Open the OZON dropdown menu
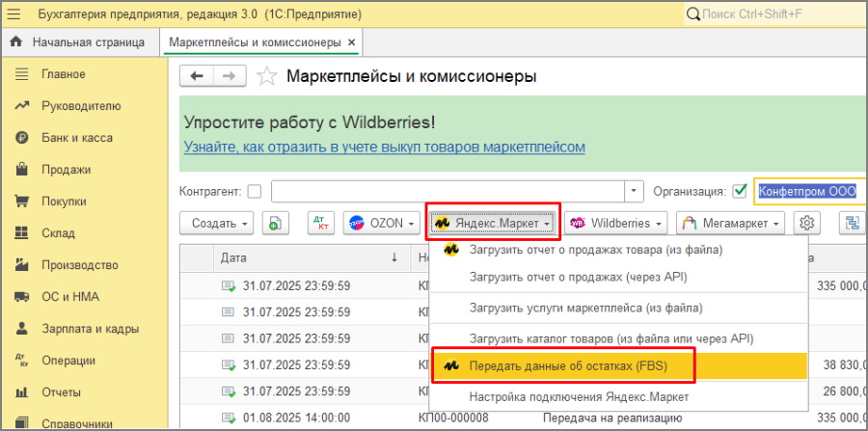 coord(381,223)
